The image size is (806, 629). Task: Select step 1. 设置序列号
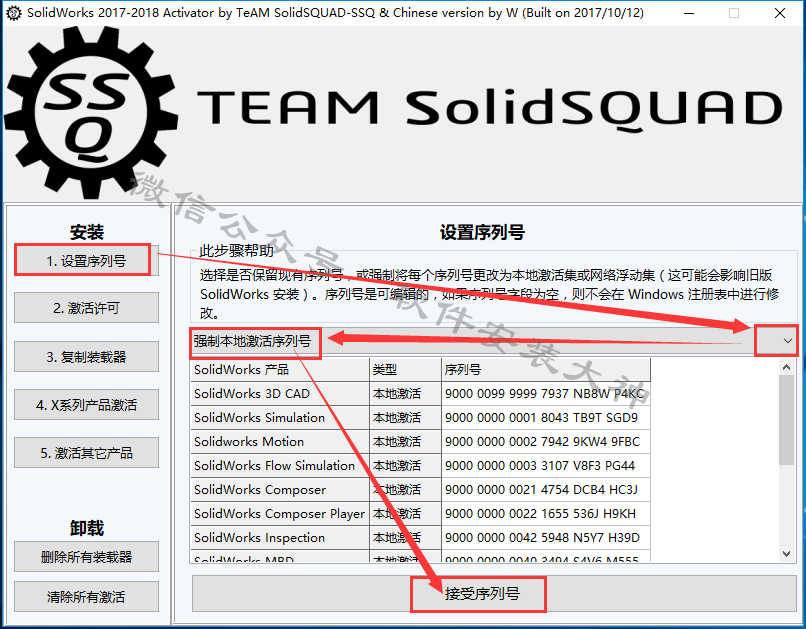pos(86,261)
